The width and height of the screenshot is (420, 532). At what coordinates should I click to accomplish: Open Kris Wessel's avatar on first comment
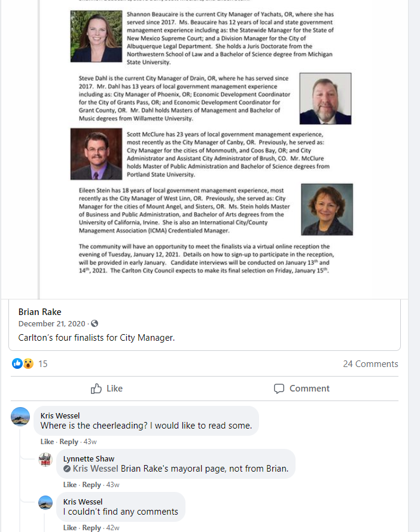click(x=20, y=416)
